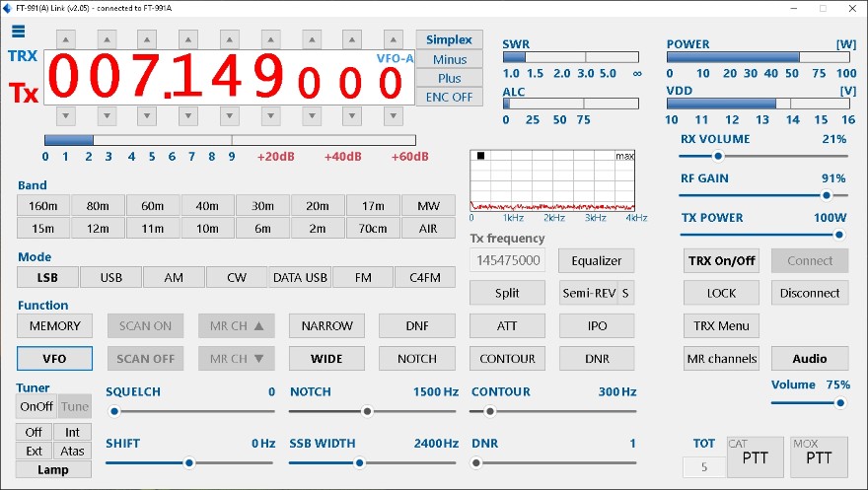Viewport: 868px width, 490px height.
Task: Toggle the Lamp button
Action: tap(53, 469)
